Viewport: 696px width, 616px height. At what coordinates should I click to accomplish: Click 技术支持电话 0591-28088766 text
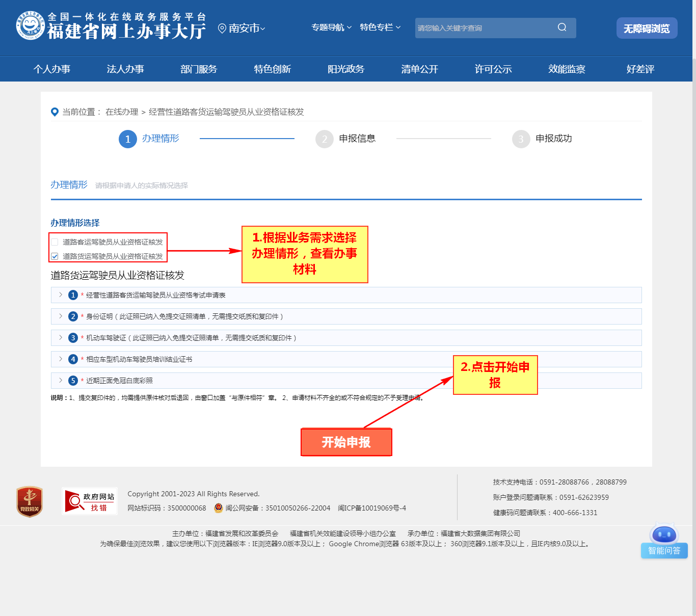[x=560, y=482]
